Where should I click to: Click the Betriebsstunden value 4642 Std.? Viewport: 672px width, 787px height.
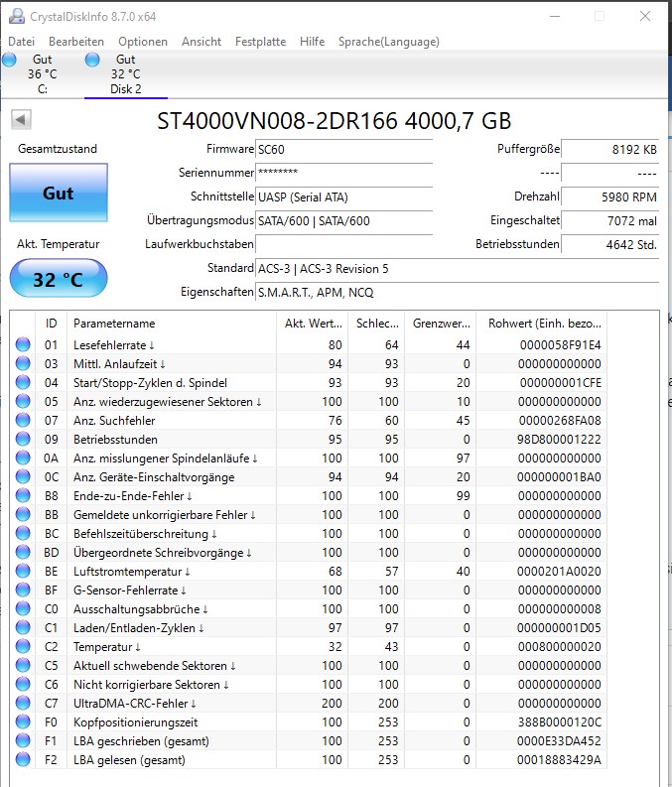(x=609, y=245)
